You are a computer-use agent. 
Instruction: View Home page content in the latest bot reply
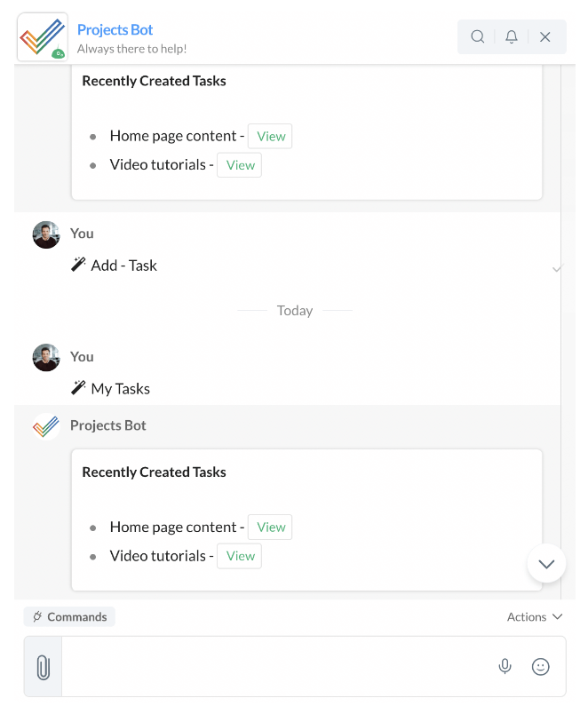point(270,527)
